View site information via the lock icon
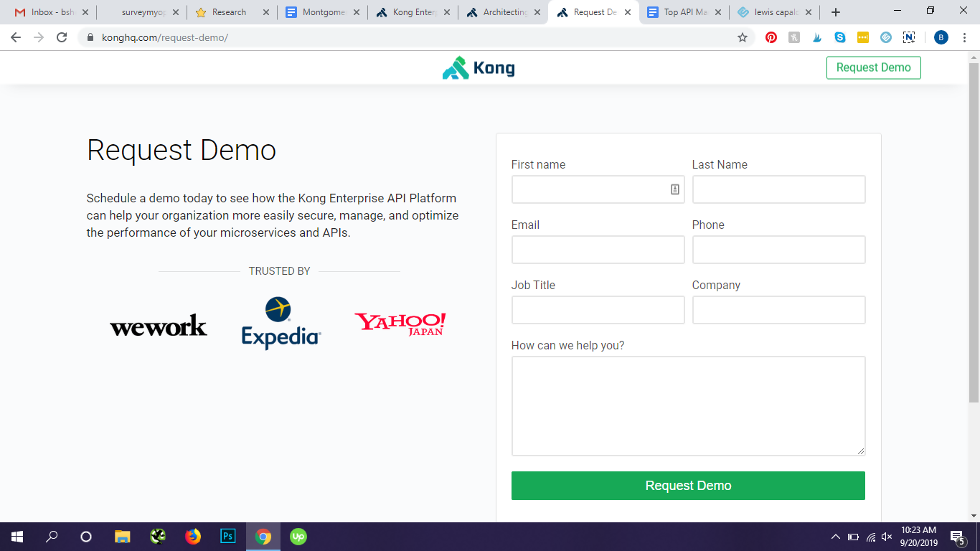This screenshot has width=980, height=551. pyautogui.click(x=90, y=37)
